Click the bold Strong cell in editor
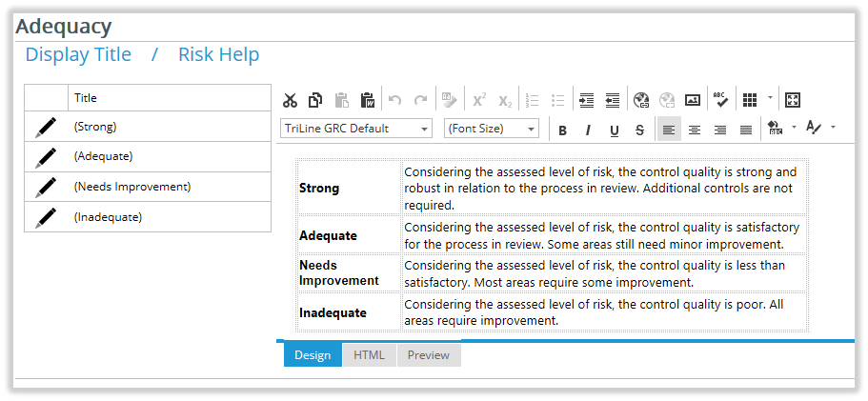Viewport: 868px width, 401px height. pos(348,188)
